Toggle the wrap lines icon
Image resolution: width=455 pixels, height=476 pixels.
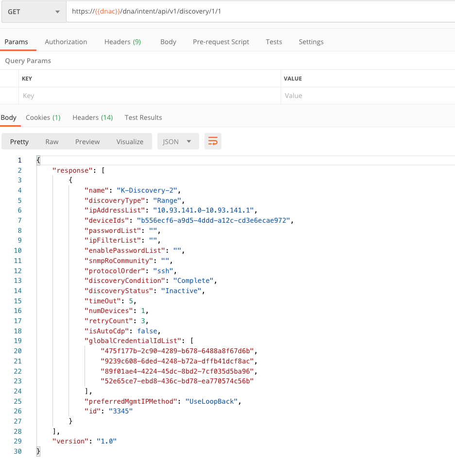(213, 142)
